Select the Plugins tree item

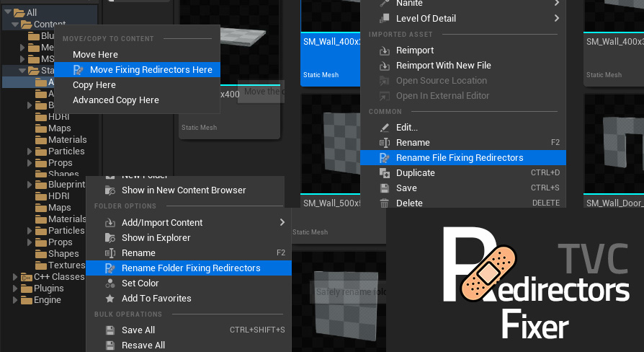click(49, 289)
